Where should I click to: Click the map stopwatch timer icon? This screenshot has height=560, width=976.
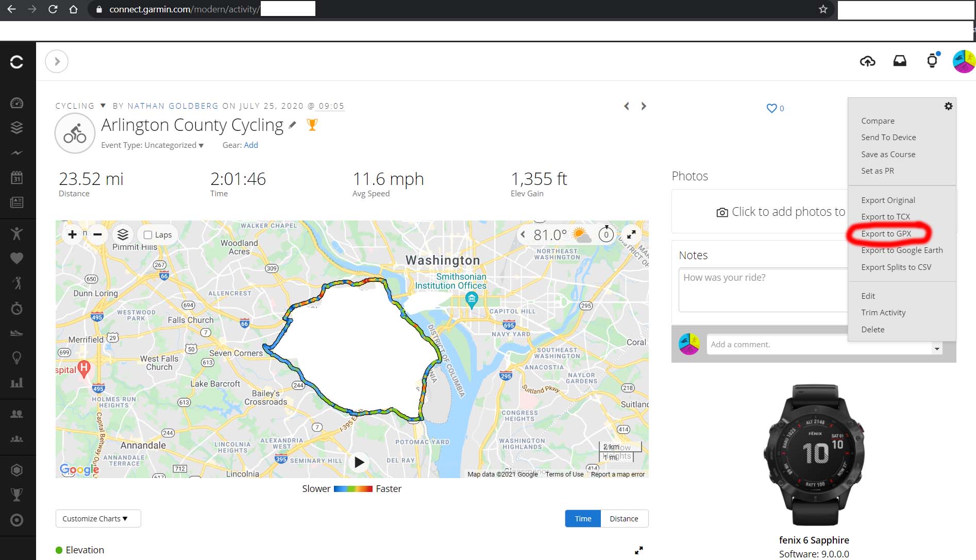click(607, 234)
